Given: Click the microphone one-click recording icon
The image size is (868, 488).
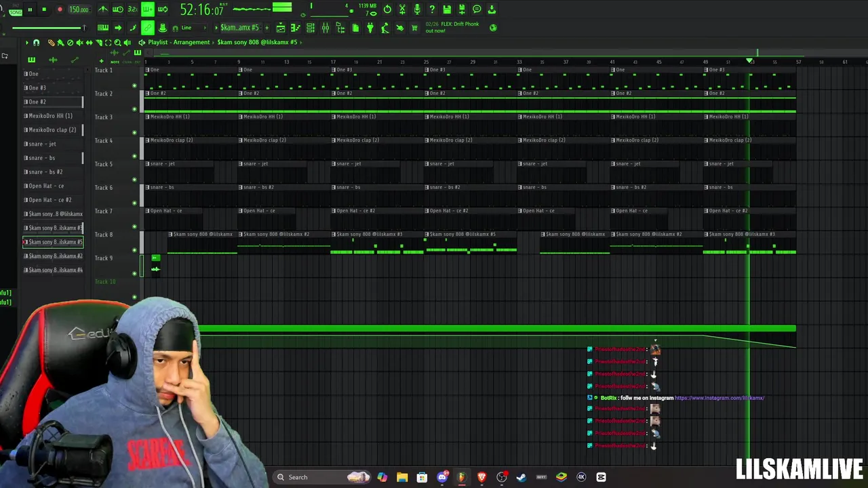Looking at the screenshot, I should 417,9.
